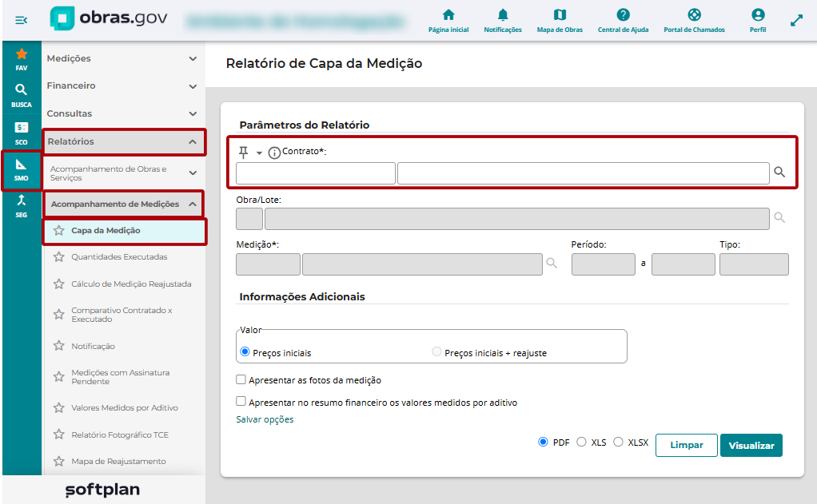Choose XLS output format
This screenshot has width=817, height=504.
pos(581,442)
